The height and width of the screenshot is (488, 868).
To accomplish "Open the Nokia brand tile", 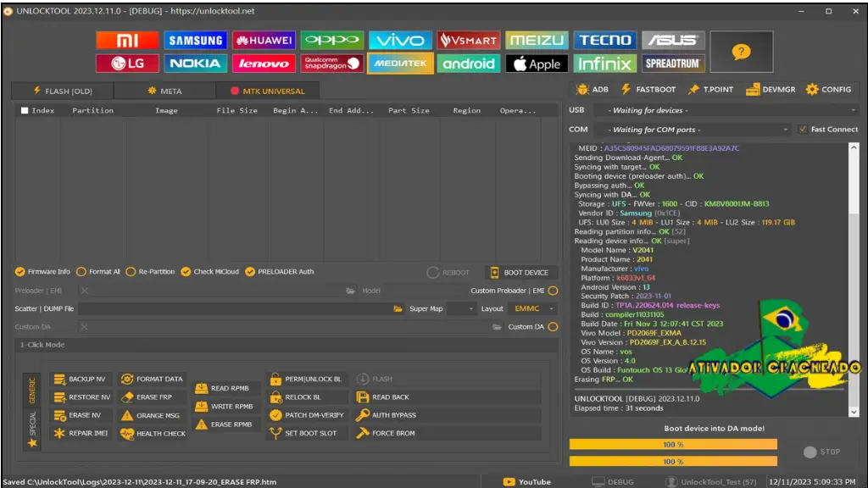I will coord(196,64).
